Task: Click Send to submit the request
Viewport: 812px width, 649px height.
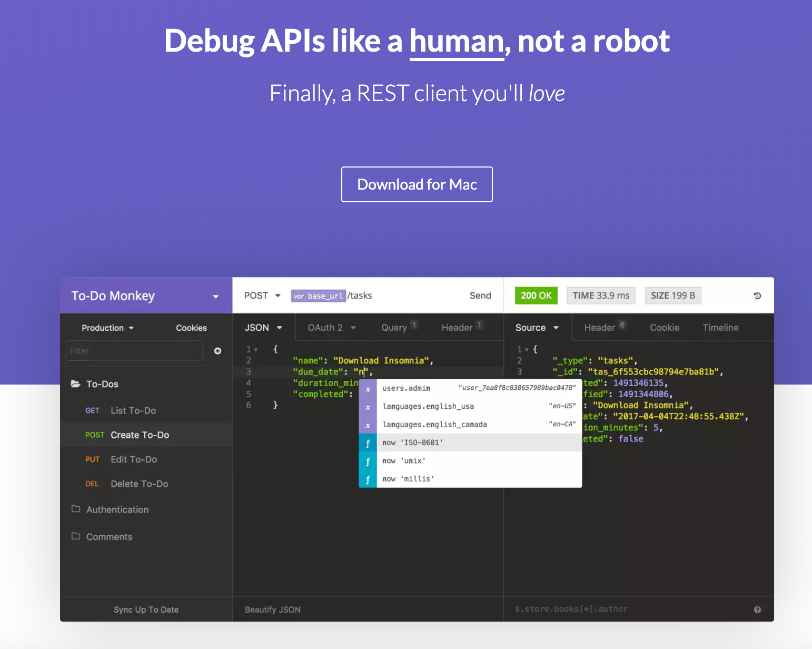Action: point(480,296)
